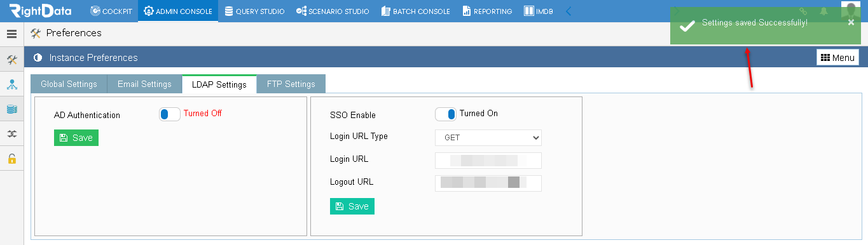Click the shuffle arrows sidebar icon
868x245 pixels.
pos(11,134)
